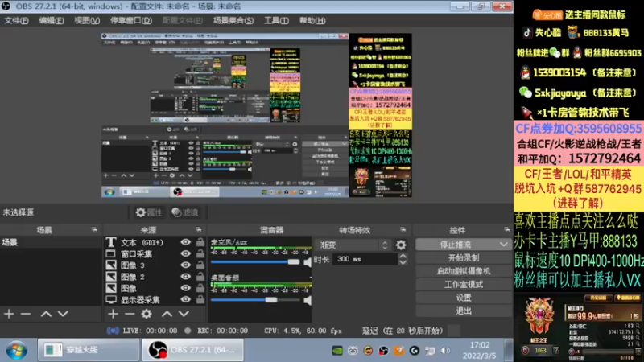Screen dimensions: 644x362
Task: Toggle lock on 窗口采集 source
Action: (200, 253)
